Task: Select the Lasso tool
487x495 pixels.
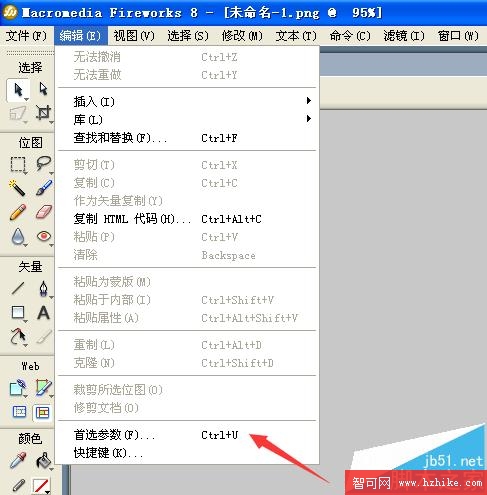Action: point(43,164)
